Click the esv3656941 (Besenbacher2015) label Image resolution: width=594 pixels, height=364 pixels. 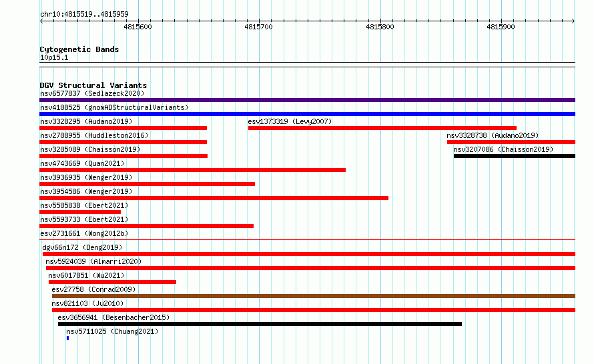(113, 317)
